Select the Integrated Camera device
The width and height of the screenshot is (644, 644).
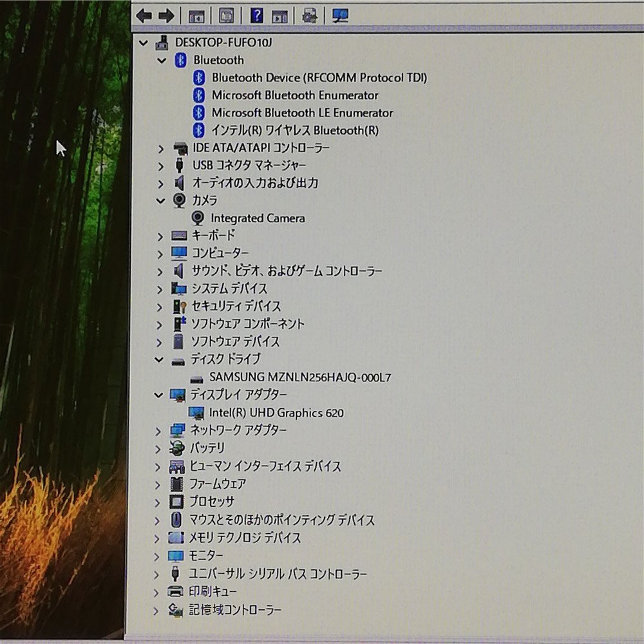pyautogui.click(x=258, y=218)
